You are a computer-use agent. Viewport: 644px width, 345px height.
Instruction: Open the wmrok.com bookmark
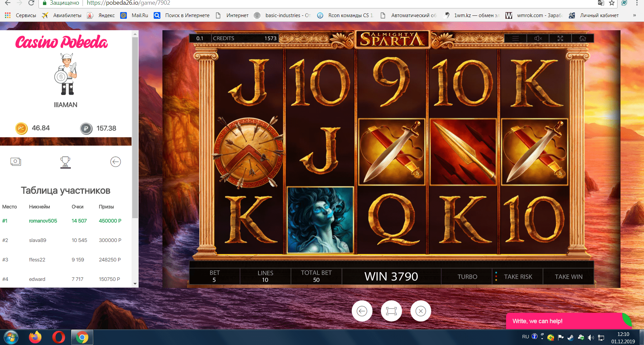[x=534, y=15]
